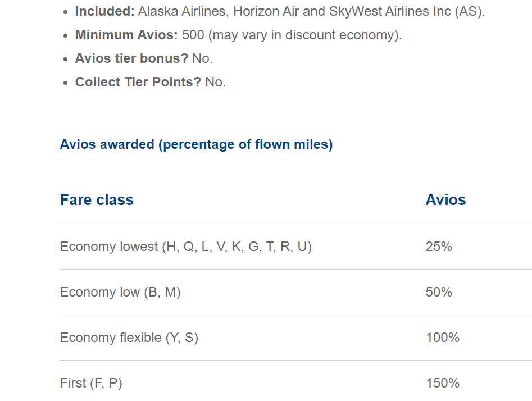Click the 'Avios awarded (percentage of flown miles)' heading
The width and height of the screenshot is (532, 401).
pos(196,144)
